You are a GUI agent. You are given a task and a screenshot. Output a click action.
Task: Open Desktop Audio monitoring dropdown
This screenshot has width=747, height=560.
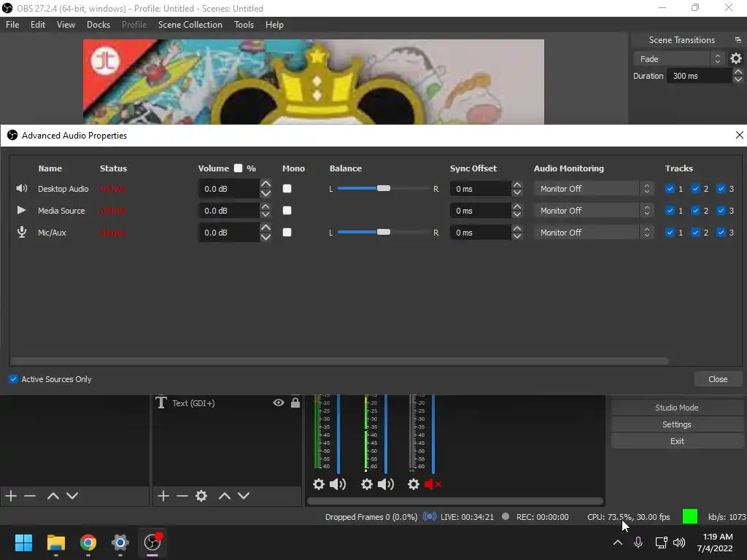(x=593, y=189)
